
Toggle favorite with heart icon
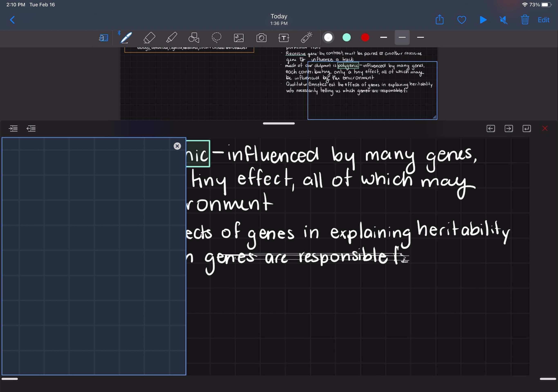pyautogui.click(x=462, y=20)
